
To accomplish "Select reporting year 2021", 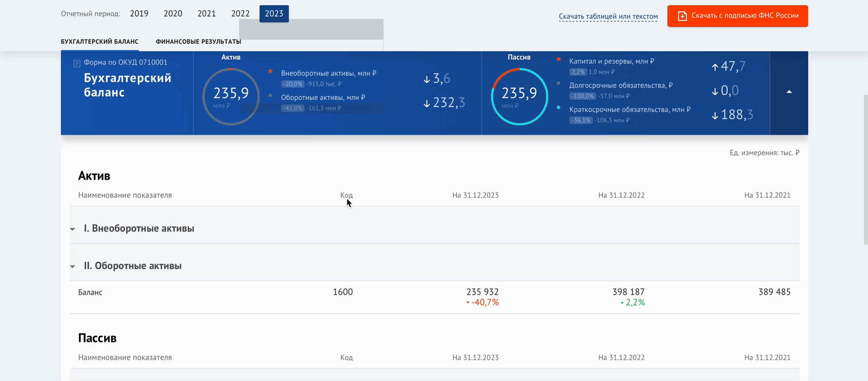I will point(206,14).
